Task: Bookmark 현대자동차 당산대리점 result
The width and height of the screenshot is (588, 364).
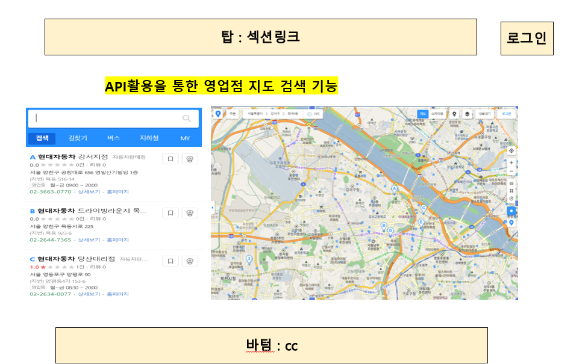Action: (x=170, y=261)
